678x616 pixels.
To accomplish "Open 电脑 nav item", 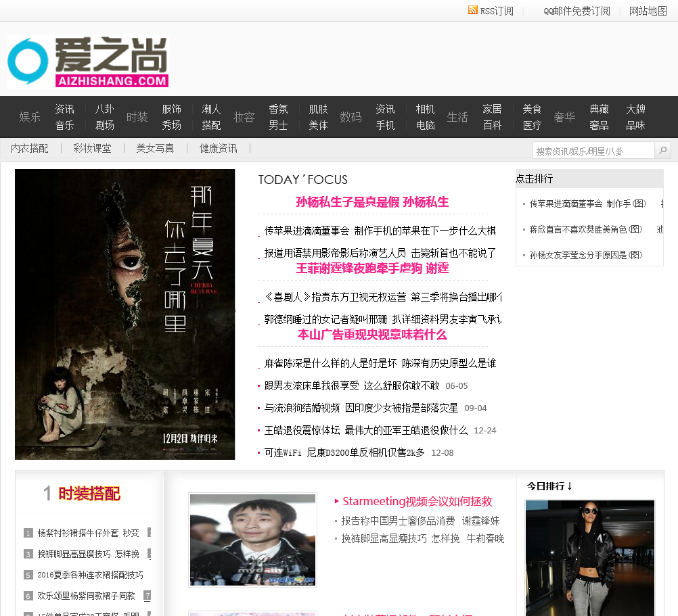I will click(x=425, y=125).
